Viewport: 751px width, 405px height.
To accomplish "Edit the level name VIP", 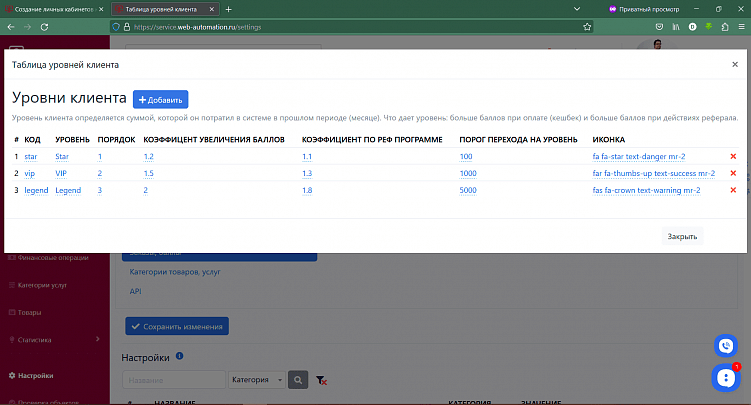I will coord(61,173).
